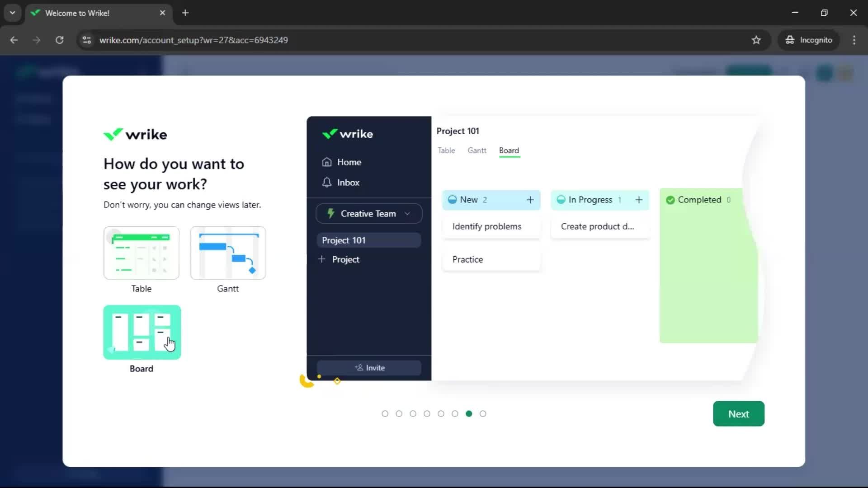Click the Invite button in preview
The width and height of the screenshot is (868, 488).
click(x=369, y=368)
